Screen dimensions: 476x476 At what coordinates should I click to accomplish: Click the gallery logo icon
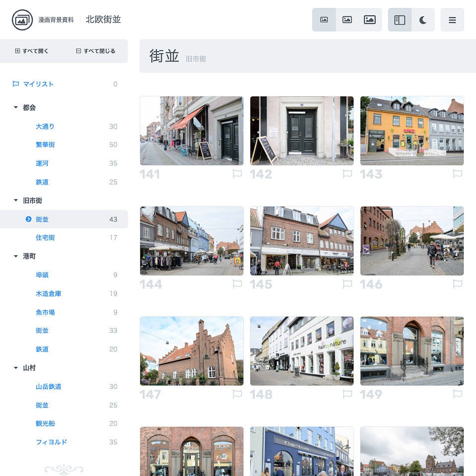click(x=22, y=20)
